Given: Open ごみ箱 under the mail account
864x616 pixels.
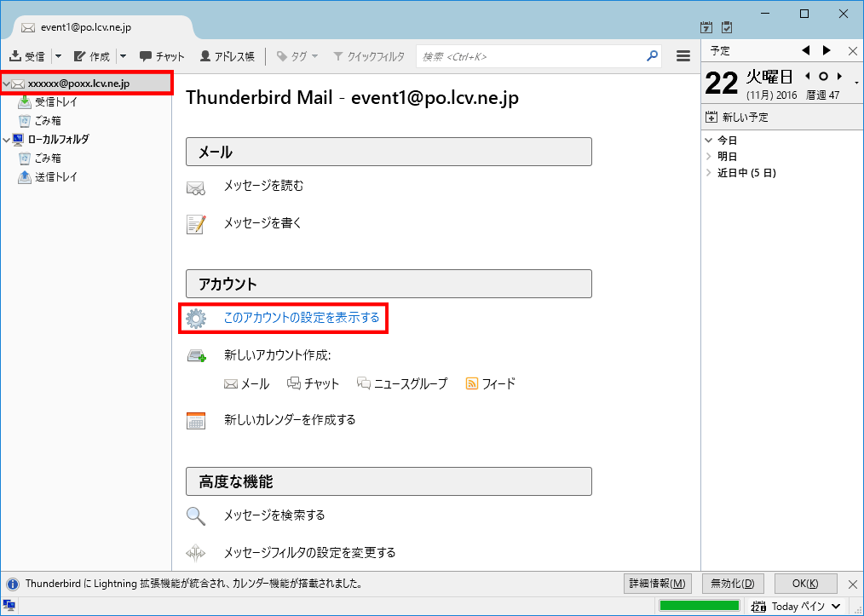Looking at the screenshot, I should point(48,121).
